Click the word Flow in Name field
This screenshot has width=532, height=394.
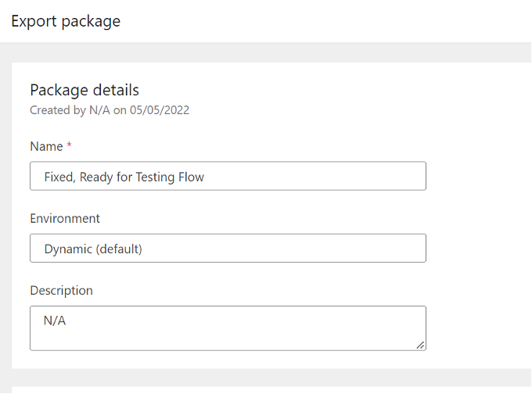191,177
